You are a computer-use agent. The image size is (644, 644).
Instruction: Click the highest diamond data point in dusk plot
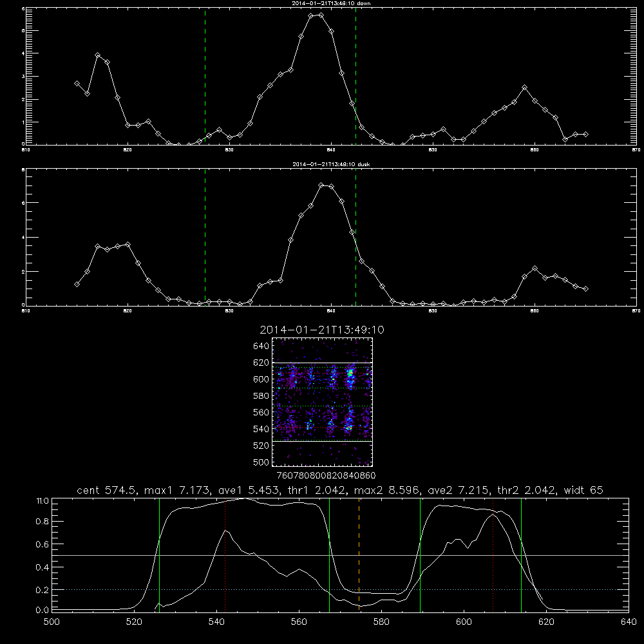[321, 185]
